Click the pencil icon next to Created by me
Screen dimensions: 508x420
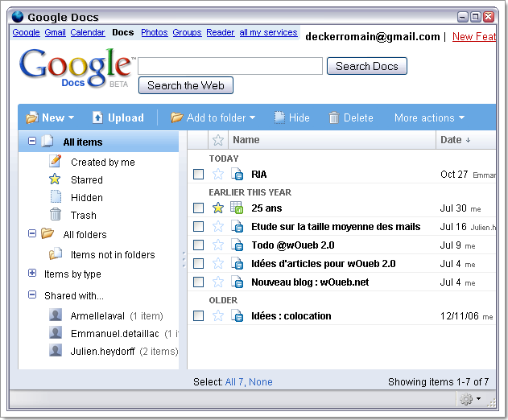coord(55,161)
